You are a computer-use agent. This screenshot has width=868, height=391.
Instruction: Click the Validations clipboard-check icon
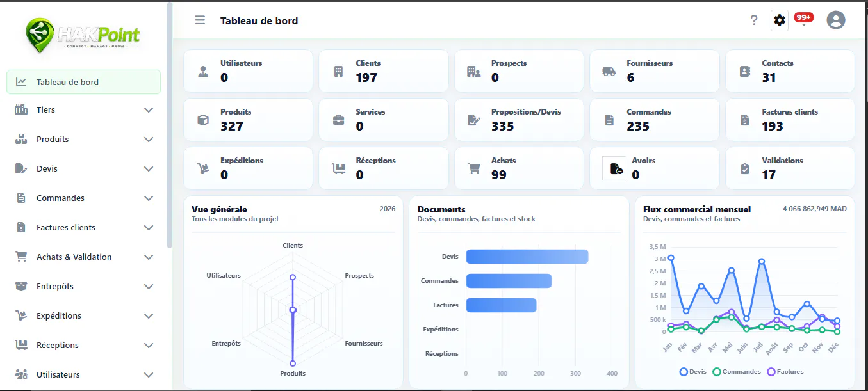click(744, 168)
